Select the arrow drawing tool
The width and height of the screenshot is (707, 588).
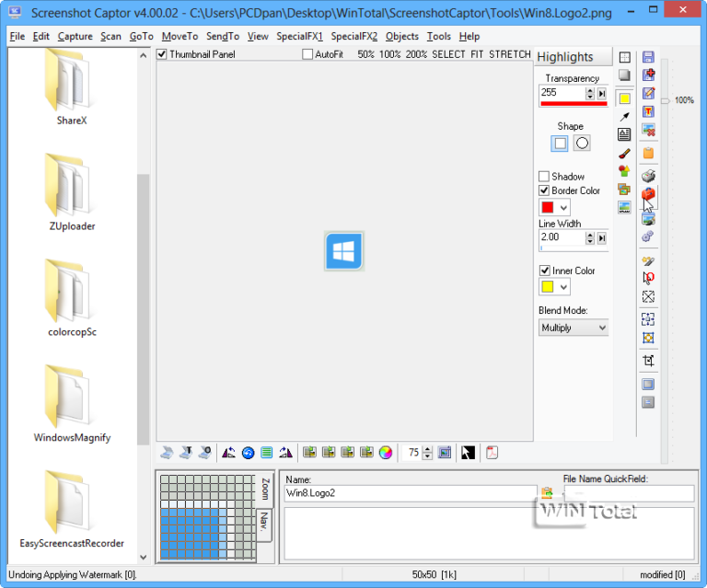tap(624, 117)
